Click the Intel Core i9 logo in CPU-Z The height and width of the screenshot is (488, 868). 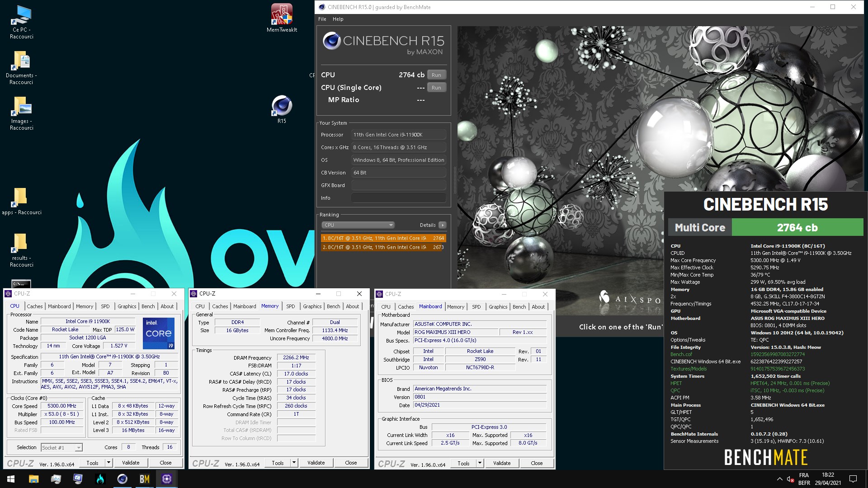pyautogui.click(x=159, y=333)
